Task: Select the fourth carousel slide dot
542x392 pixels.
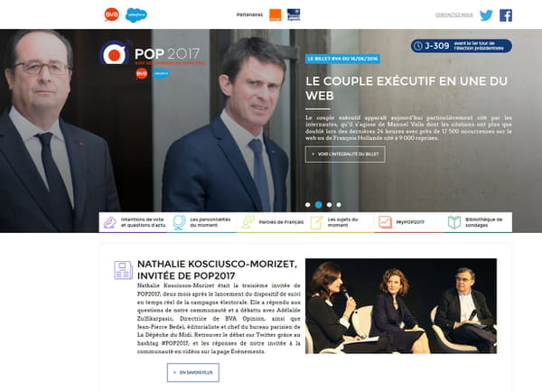Action: tap(339, 205)
